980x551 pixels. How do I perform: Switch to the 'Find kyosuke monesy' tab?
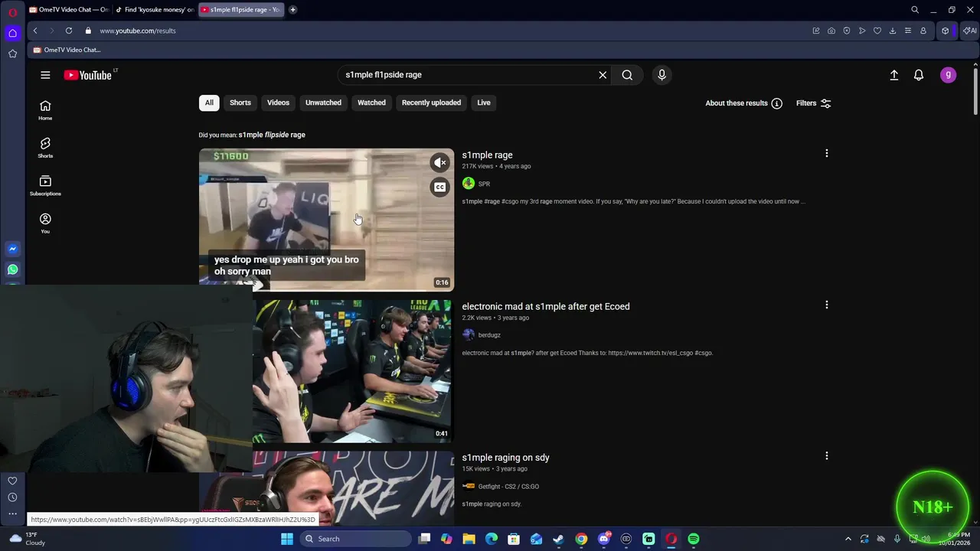pos(153,10)
